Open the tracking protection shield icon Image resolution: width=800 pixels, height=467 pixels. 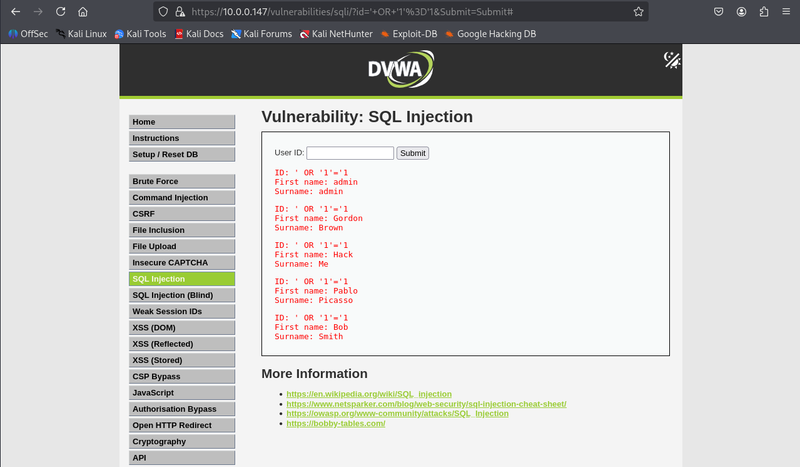coord(163,11)
